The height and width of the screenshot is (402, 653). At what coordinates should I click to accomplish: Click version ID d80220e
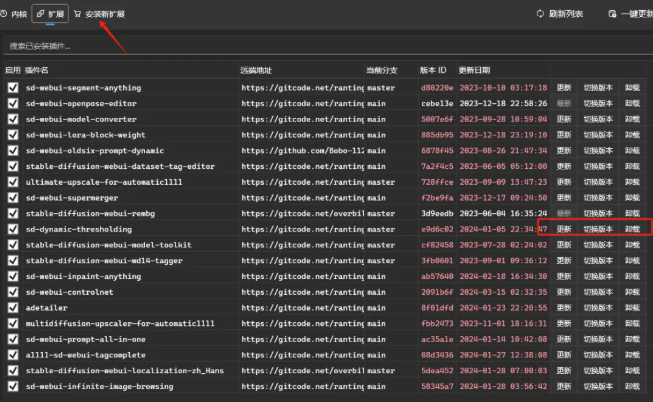coord(437,88)
